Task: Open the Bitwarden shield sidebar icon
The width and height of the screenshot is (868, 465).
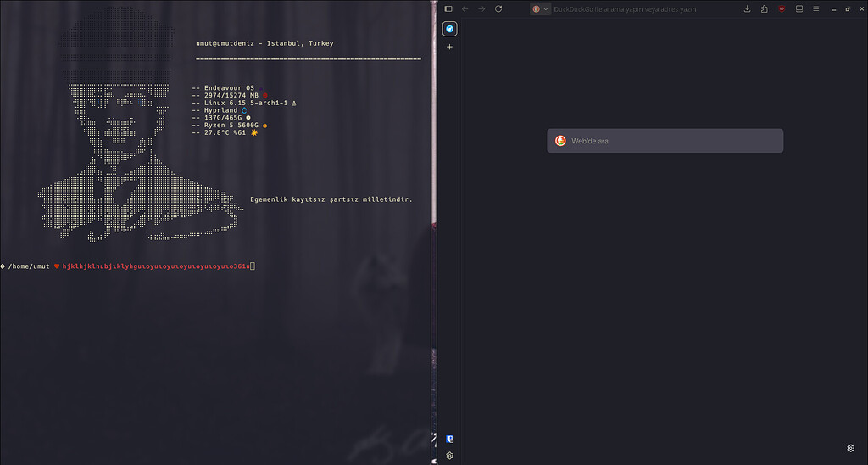Action: 450,439
